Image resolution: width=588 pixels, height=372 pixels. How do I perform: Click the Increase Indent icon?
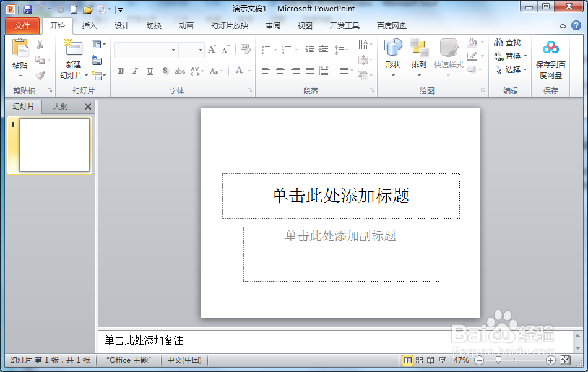[323, 50]
